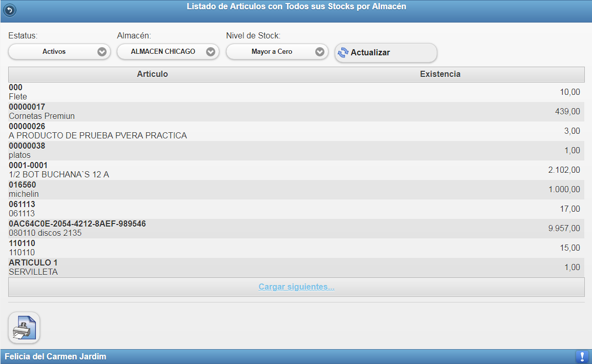Click the stock value 10,00
The height and width of the screenshot is (364, 592).
tap(570, 92)
